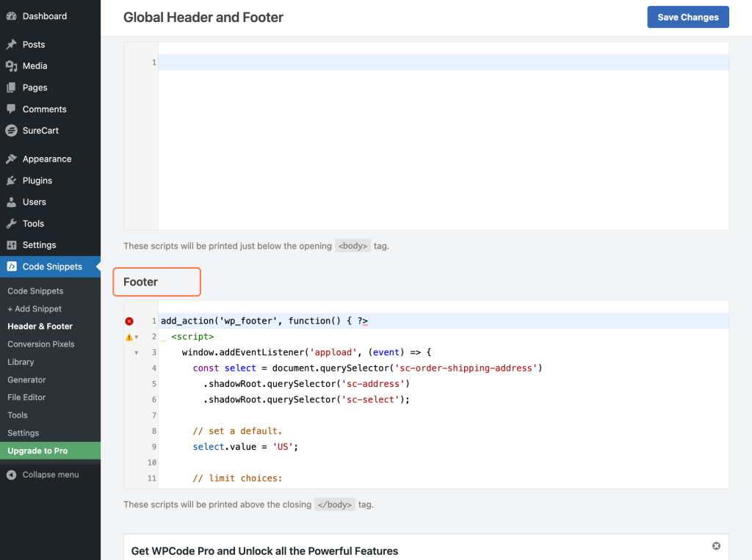
Task: Open Tools using the wrench icon
Action: coord(10,223)
